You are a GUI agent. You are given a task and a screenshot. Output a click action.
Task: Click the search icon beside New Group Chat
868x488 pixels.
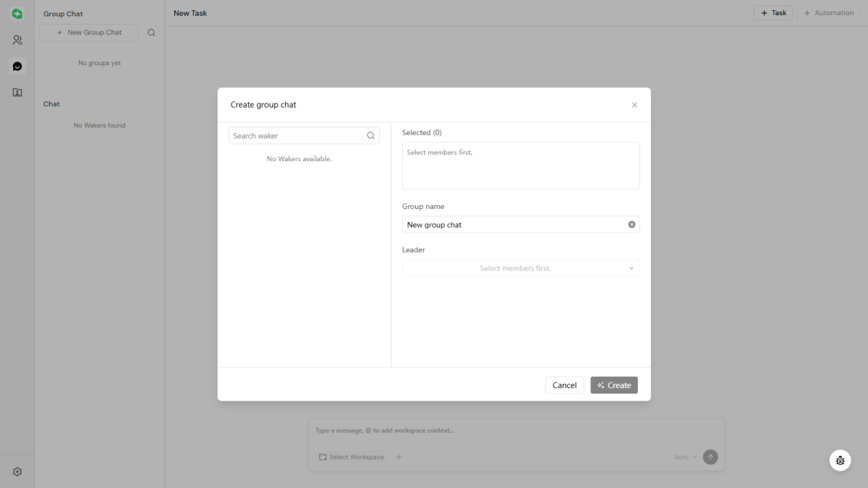[x=151, y=33]
